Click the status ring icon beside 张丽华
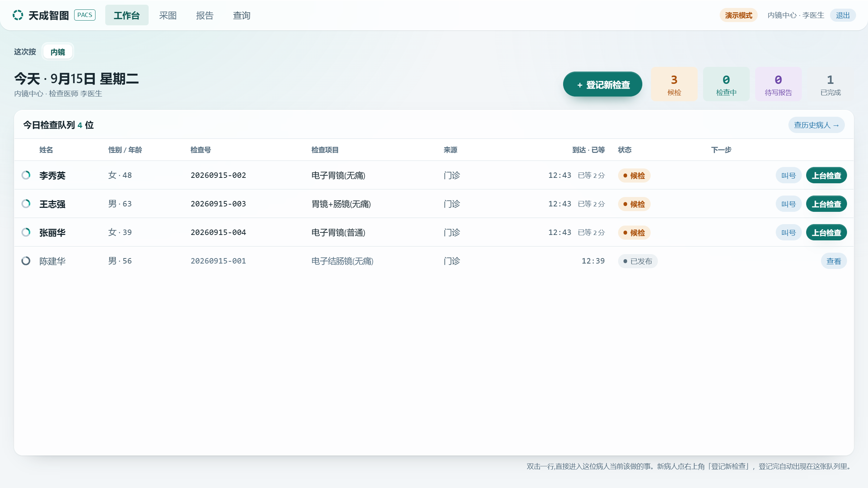 tap(26, 232)
